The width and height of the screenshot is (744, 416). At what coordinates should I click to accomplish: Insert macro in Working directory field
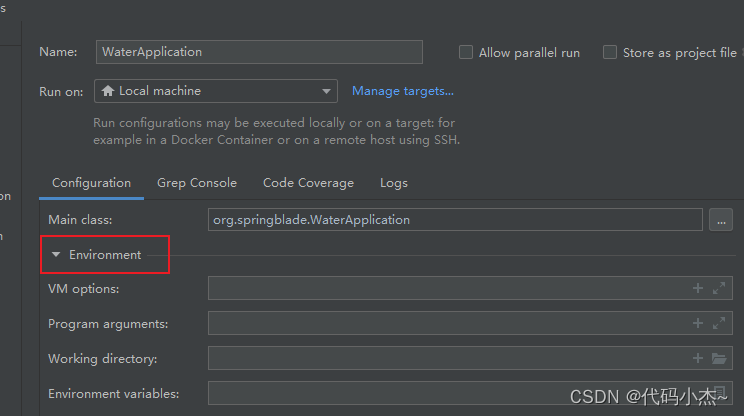(698, 358)
